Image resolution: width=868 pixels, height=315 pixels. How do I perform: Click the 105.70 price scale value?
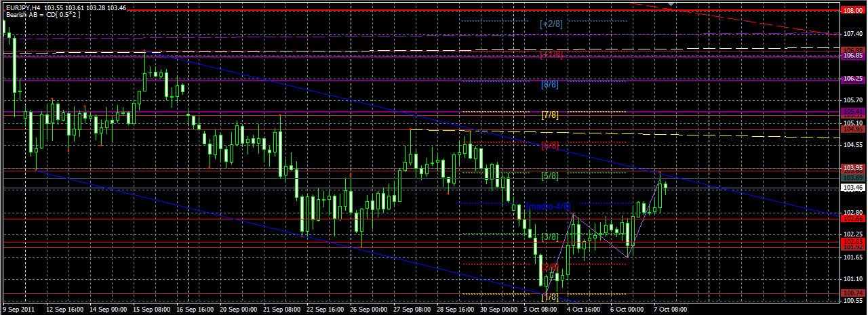853,100
